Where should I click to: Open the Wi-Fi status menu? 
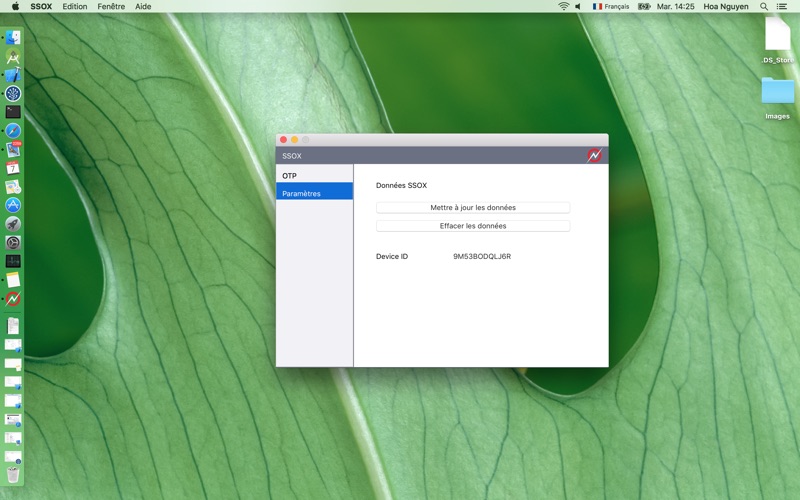563,6
